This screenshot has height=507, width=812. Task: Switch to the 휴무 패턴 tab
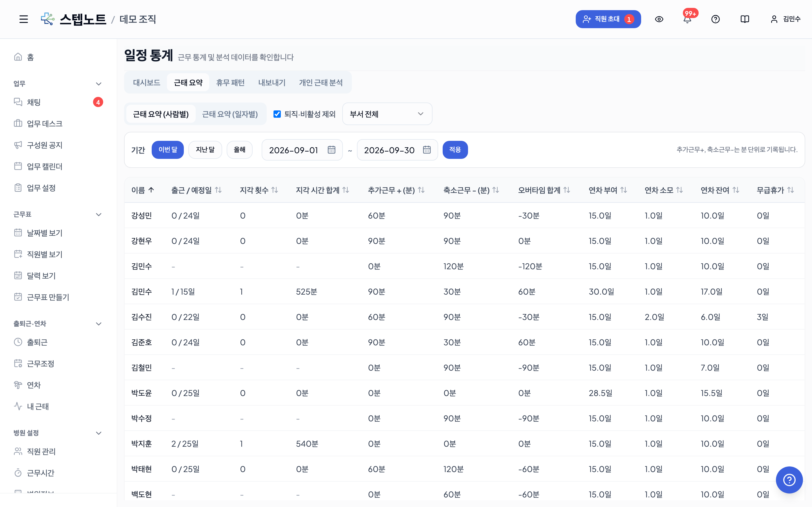pyautogui.click(x=230, y=83)
